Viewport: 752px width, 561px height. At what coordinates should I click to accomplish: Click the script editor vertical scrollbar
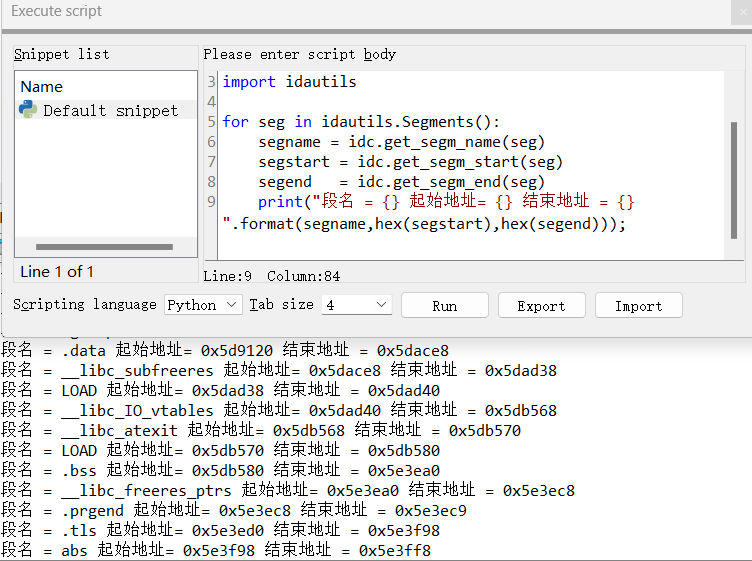[x=734, y=180]
